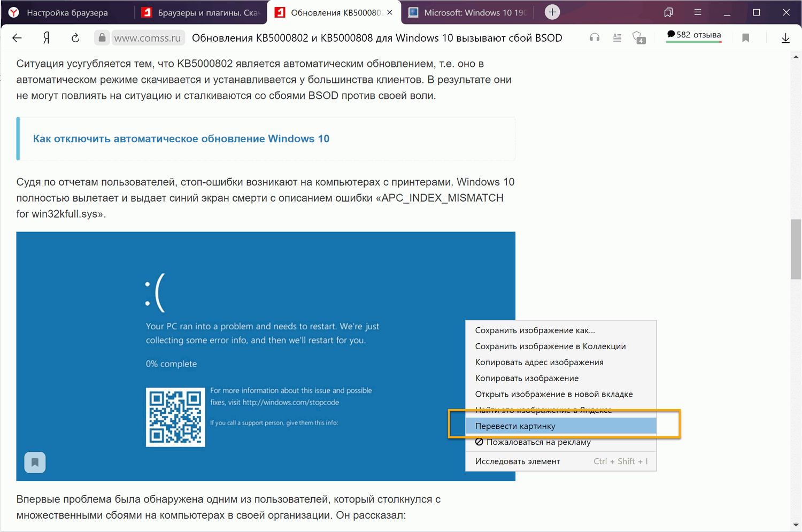Click the paragraph starting 'Судя по отчетам пользователей'
Screen dimensions: 802x532
(x=266, y=198)
